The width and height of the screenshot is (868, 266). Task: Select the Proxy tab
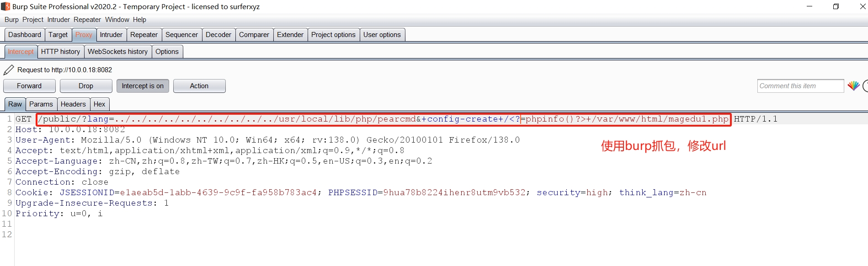pyautogui.click(x=84, y=35)
